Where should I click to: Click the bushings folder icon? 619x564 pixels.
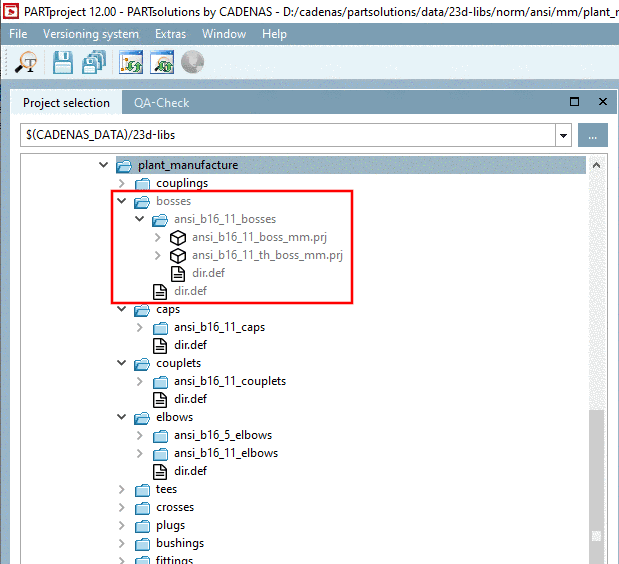(143, 544)
